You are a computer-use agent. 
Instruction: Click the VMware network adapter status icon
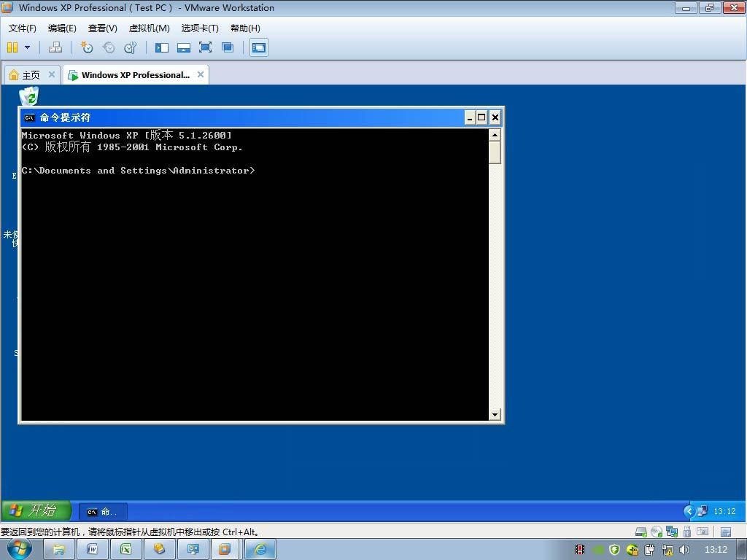(672, 532)
